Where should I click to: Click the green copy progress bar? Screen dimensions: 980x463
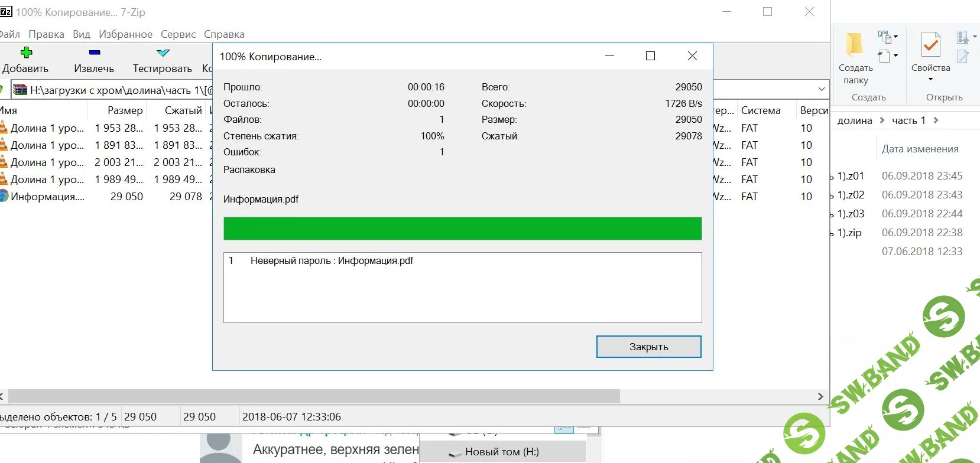point(462,229)
